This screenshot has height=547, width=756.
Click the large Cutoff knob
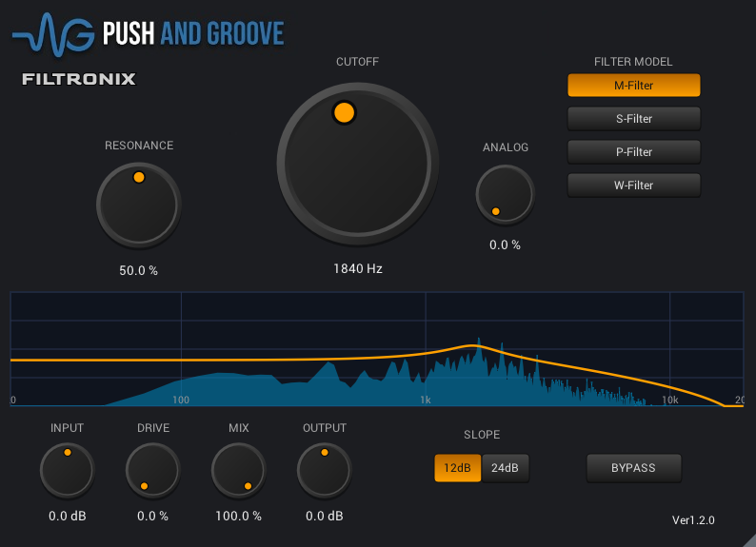click(x=357, y=164)
